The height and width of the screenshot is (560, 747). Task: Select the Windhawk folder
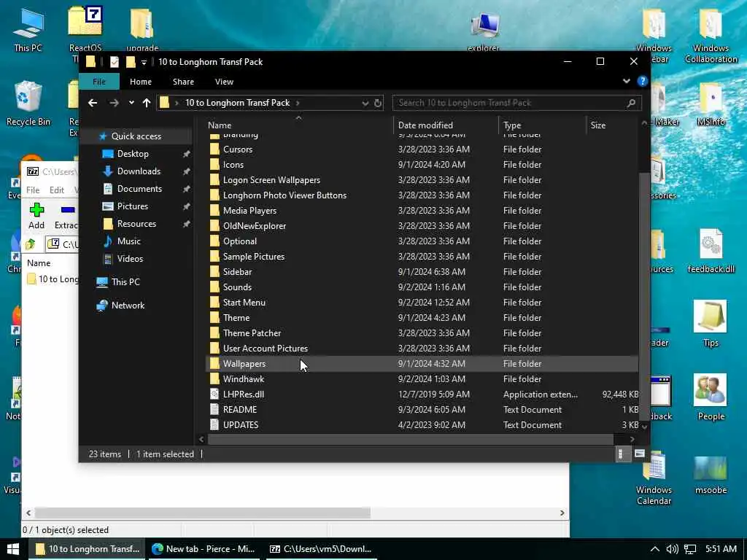244,379
